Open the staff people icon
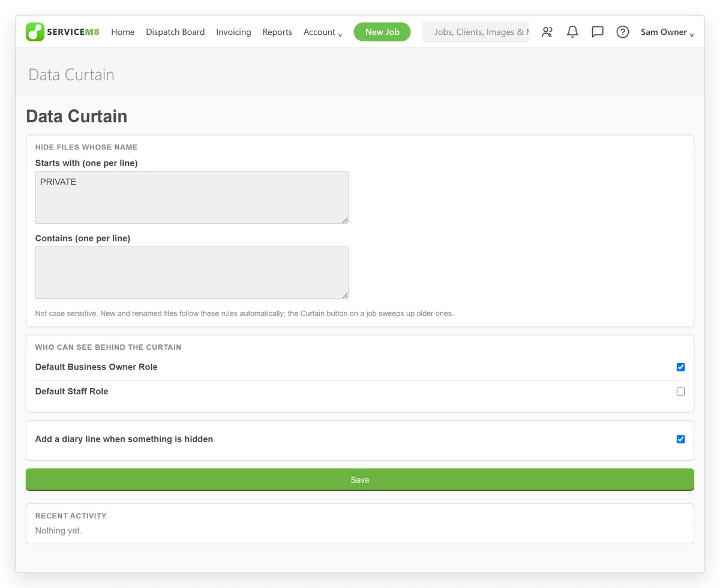 547,32
